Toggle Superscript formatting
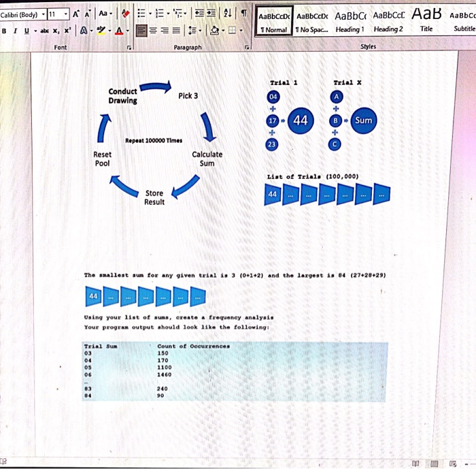476x469 pixels. tap(67, 31)
